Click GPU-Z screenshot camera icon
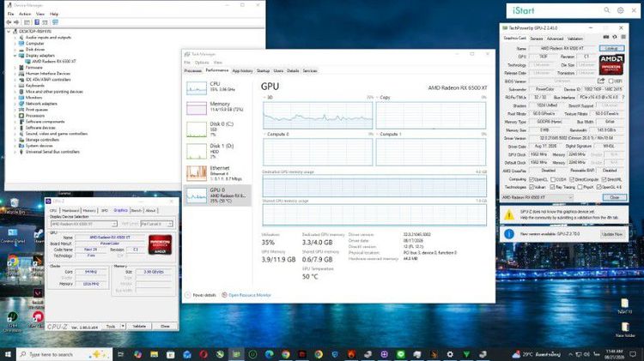This screenshot has width=644, height=361. 606,38
